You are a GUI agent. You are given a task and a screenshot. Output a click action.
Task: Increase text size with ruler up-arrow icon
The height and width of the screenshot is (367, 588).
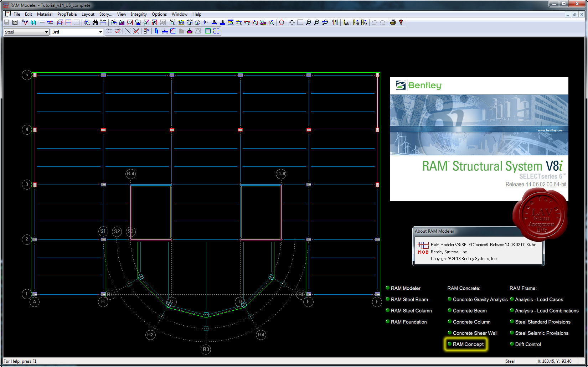[x=356, y=22]
